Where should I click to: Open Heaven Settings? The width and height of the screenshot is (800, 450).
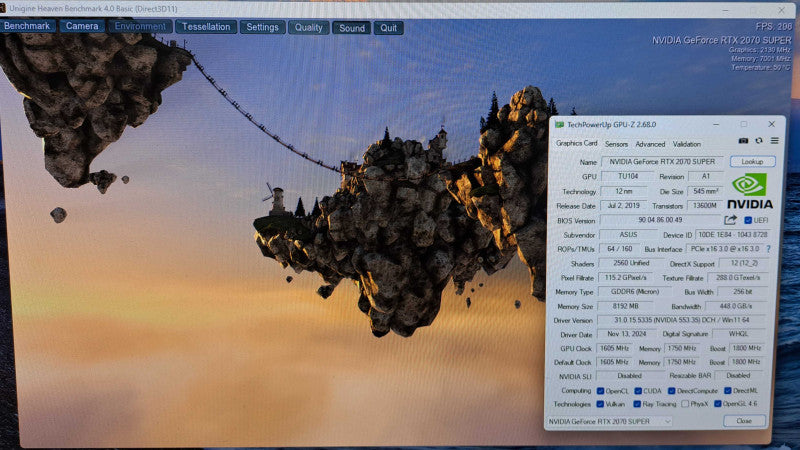pyautogui.click(x=262, y=28)
